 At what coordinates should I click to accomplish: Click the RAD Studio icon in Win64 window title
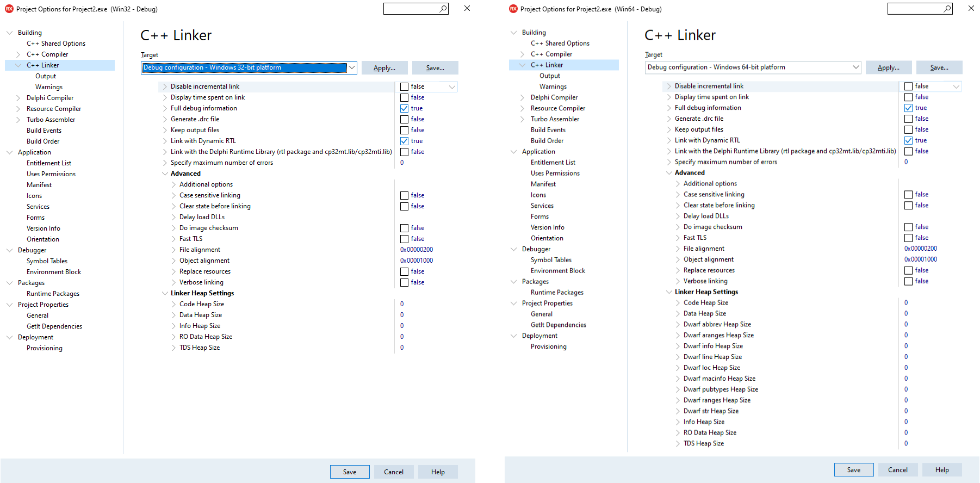[513, 9]
